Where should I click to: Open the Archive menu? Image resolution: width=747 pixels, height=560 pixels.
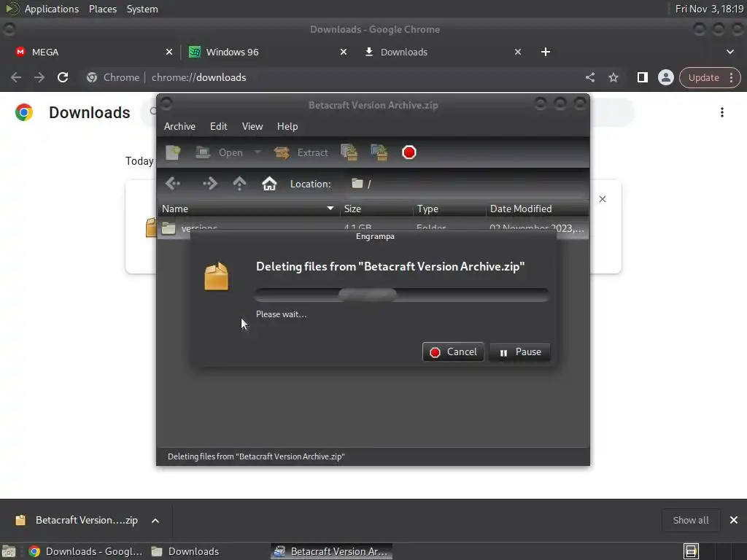click(x=179, y=126)
